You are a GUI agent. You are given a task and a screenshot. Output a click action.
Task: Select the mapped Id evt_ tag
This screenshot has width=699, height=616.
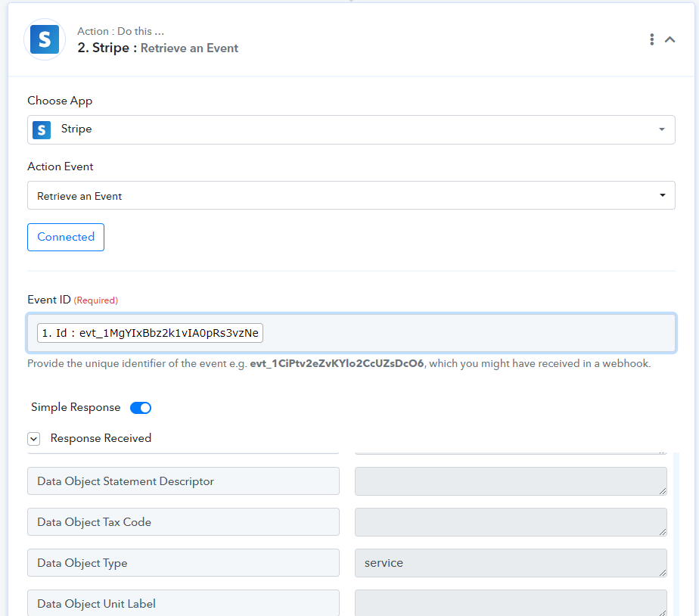pyautogui.click(x=150, y=333)
